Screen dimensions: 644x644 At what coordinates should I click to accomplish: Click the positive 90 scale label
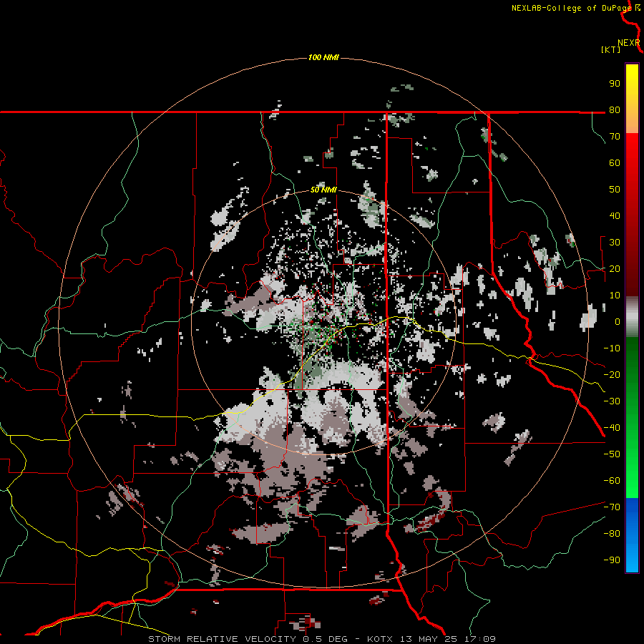[615, 84]
